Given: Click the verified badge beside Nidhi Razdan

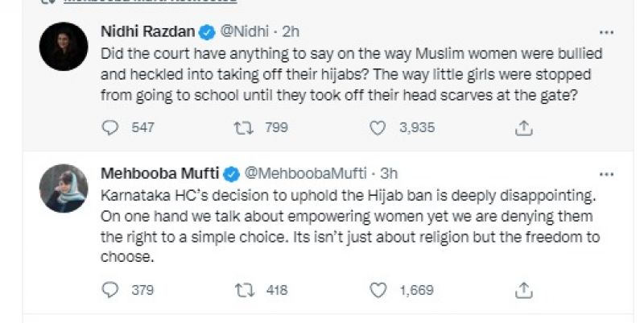Looking at the screenshot, I should tap(207, 32).
